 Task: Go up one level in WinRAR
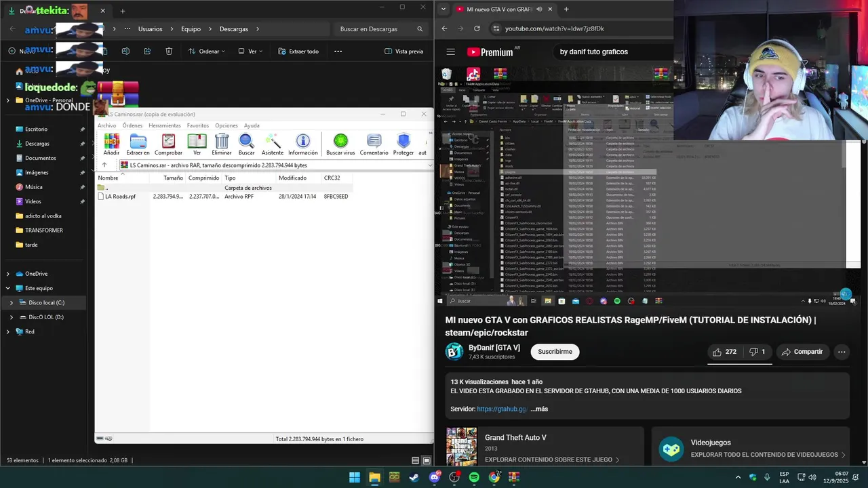(x=104, y=165)
